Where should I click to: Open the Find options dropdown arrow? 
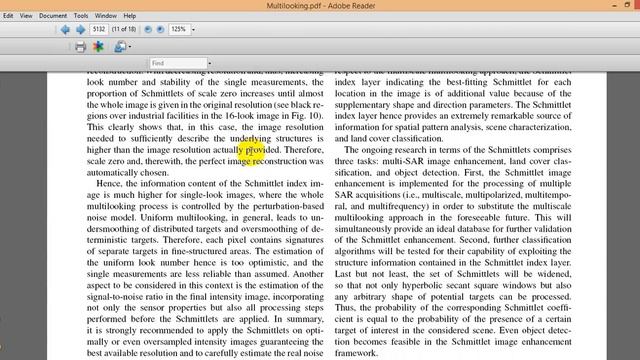[x=210, y=63]
